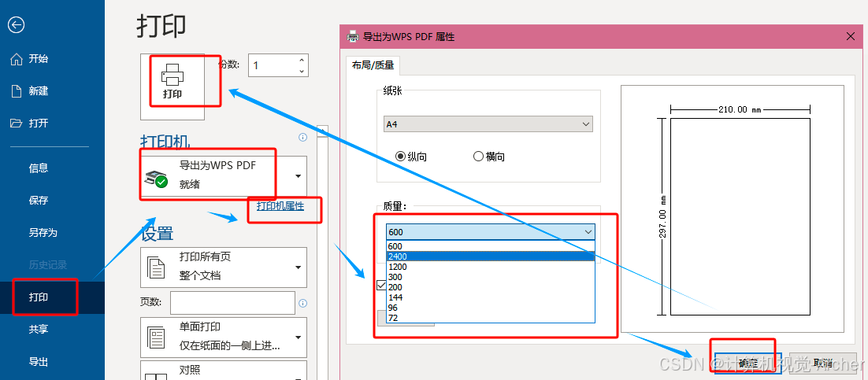Open the 导出为WPS PDF printer dropdown

(224, 175)
